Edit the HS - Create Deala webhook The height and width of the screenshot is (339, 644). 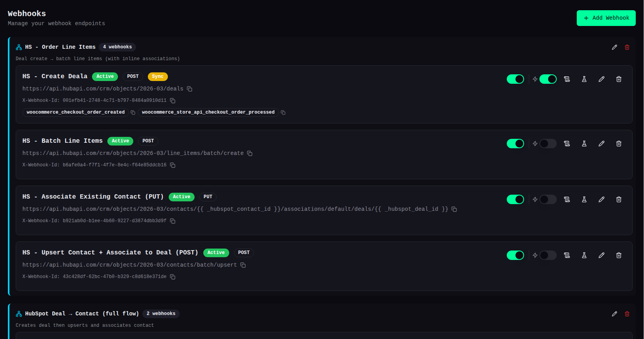tap(602, 79)
